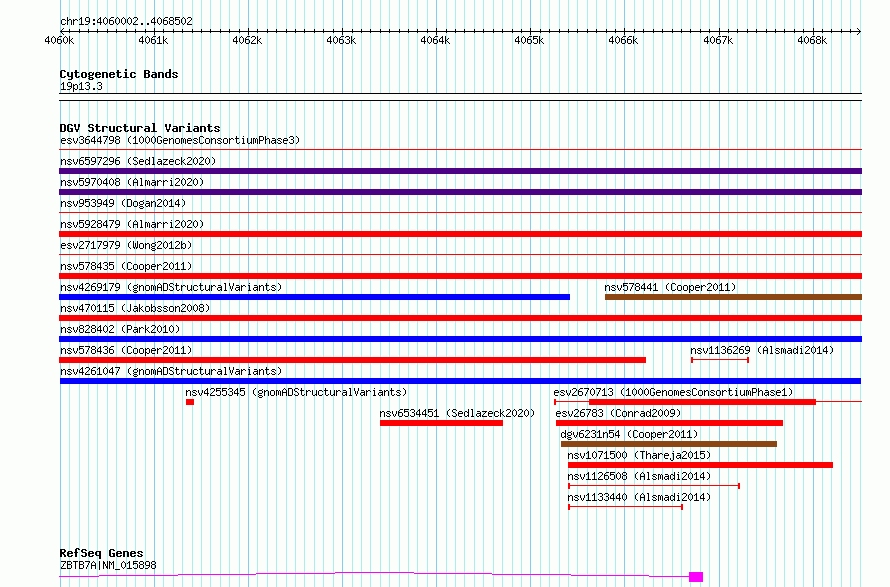Click the magenta ZBTB7A exon block
This screenshot has width=890, height=587.
pyautogui.click(x=696, y=577)
